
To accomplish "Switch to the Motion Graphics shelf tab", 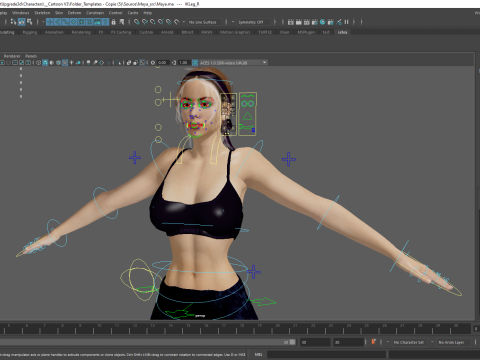I will pyautogui.click(x=235, y=32).
